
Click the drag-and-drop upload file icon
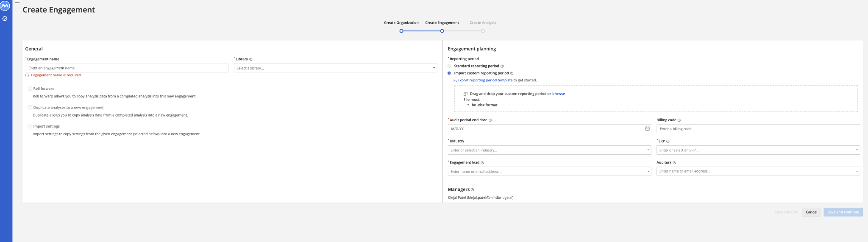point(465,94)
